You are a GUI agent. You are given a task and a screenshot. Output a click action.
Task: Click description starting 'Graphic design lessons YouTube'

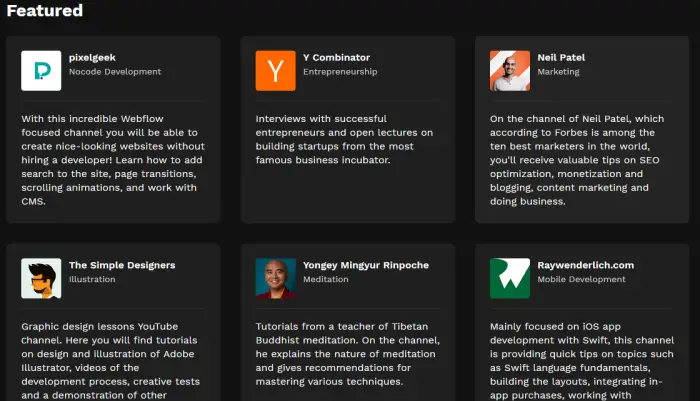pyautogui.click(x=110, y=361)
